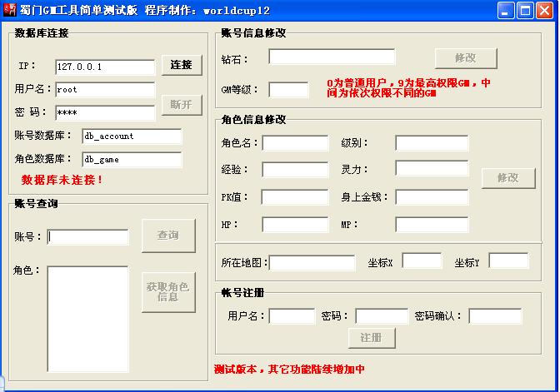This screenshot has width=560, height=392.
Task: Focus the GM等级 level field
Action: (x=288, y=90)
